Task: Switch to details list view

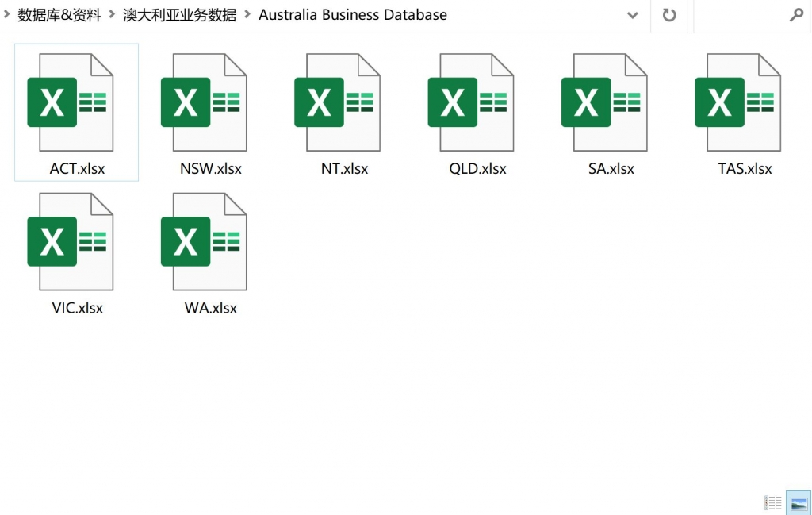Action: click(x=773, y=502)
